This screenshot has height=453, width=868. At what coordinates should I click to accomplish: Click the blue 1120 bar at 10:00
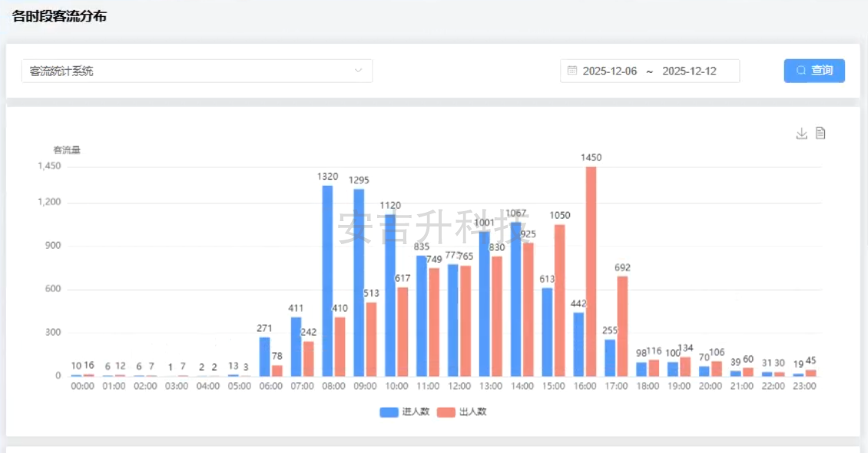[x=390, y=295]
